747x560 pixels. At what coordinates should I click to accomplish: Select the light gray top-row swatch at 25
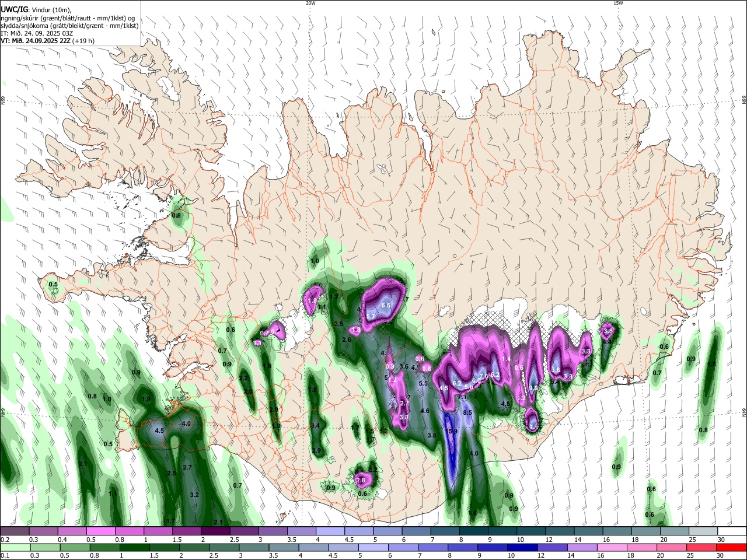(704, 531)
